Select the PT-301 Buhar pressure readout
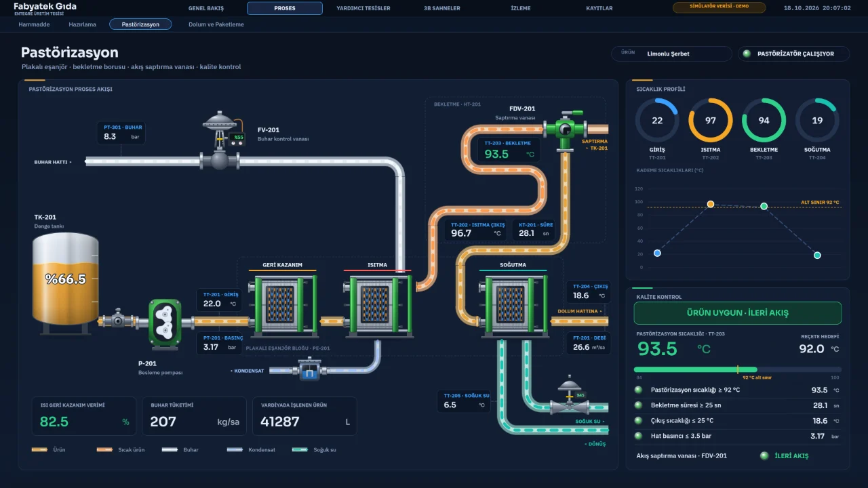868x488 pixels. [x=123, y=133]
